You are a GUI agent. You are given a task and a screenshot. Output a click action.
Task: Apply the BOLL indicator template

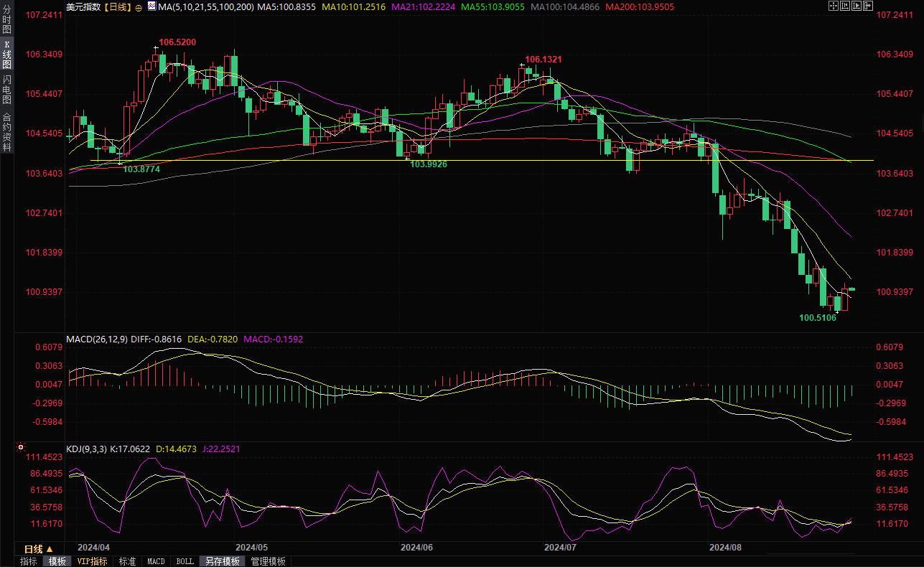(185, 561)
